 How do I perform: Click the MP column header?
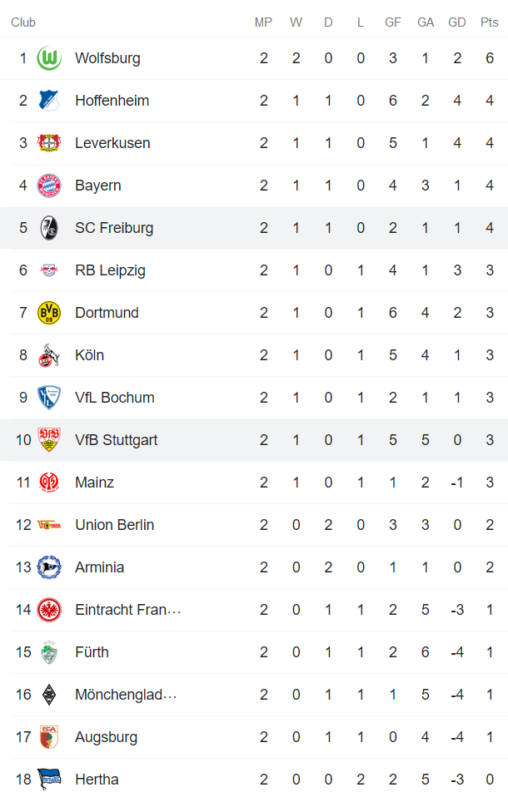(x=263, y=22)
